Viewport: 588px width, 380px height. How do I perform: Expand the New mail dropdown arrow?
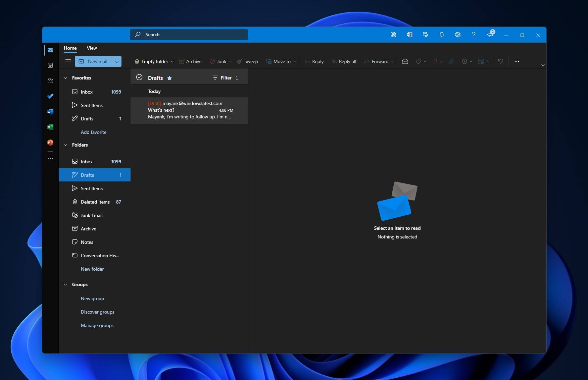pyautogui.click(x=117, y=61)
